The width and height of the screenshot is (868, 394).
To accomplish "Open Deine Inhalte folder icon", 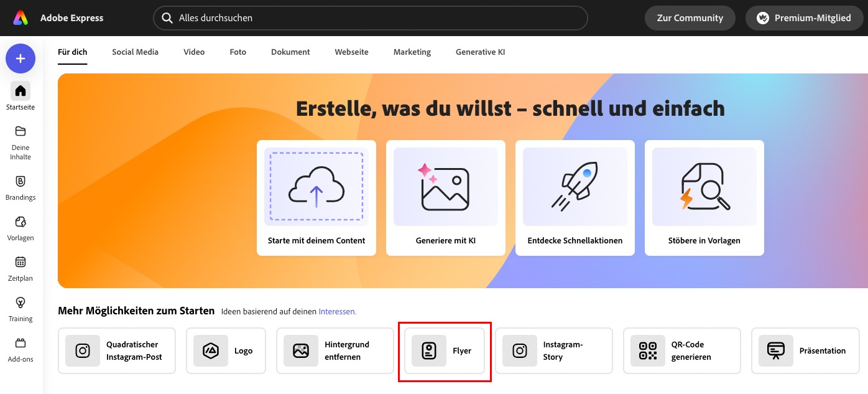I will (x=21, y=131).
